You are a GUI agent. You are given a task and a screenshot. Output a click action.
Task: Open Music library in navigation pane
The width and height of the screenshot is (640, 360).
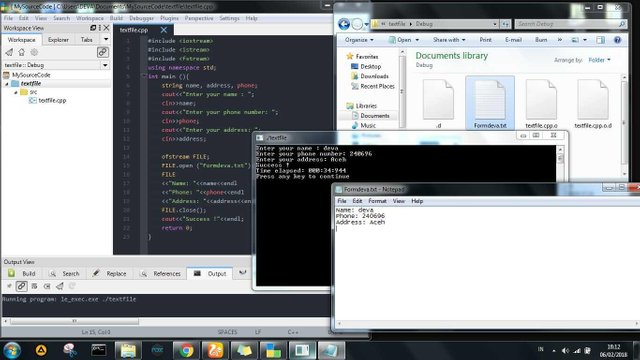pos(364,125)
